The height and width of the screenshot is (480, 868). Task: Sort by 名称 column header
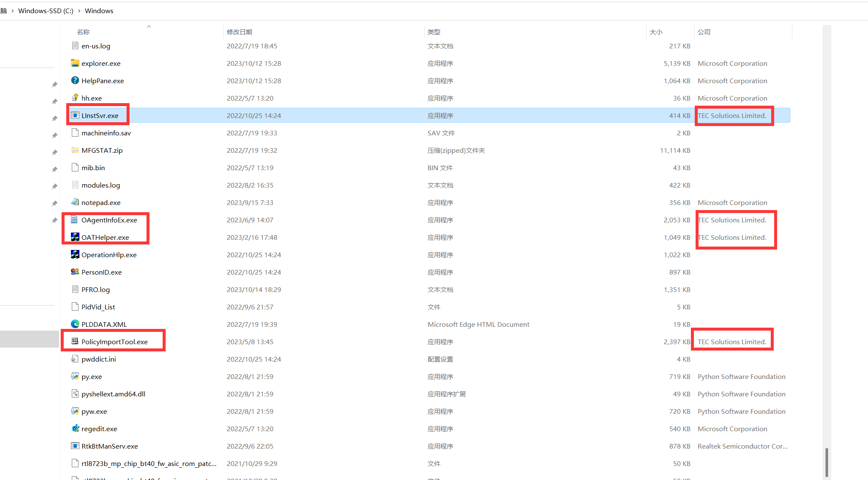83,32
